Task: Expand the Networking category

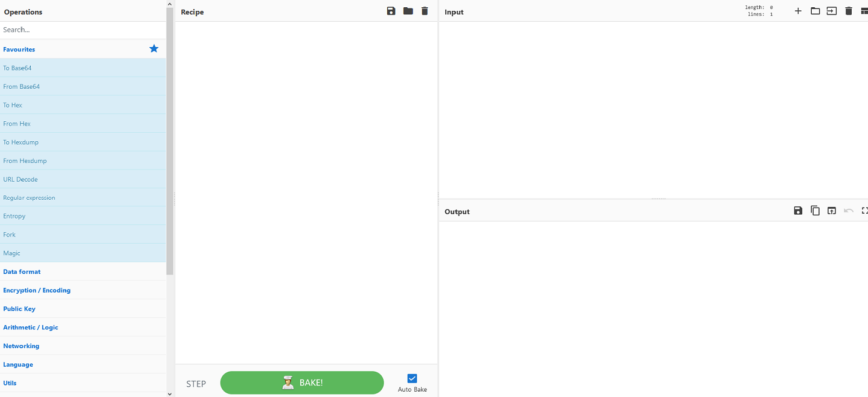Action: 83,346
